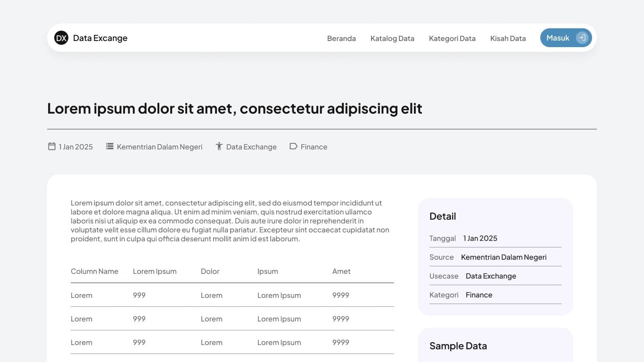Click 9999 in the first table row
This screenshot has height=362, width=644.
point(341,295)
